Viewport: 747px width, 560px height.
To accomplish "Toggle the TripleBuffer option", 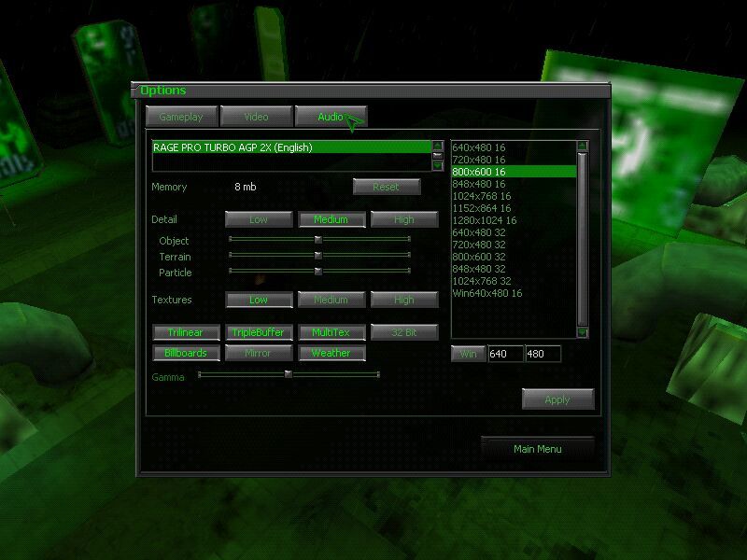I will (x=258, y=332).
